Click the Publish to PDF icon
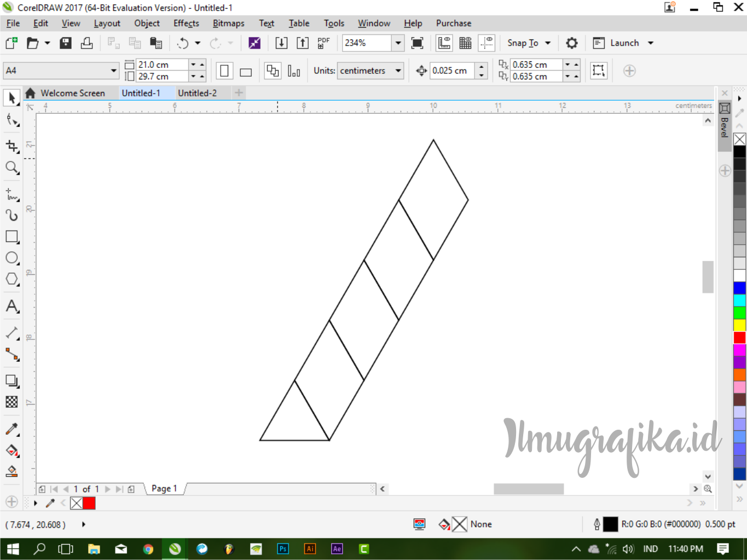Screen dimensions: 747x560 point(323,43)
